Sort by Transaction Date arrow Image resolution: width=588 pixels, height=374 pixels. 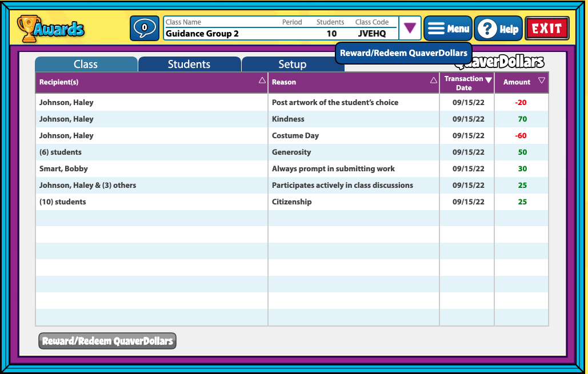tap(488, 80)
